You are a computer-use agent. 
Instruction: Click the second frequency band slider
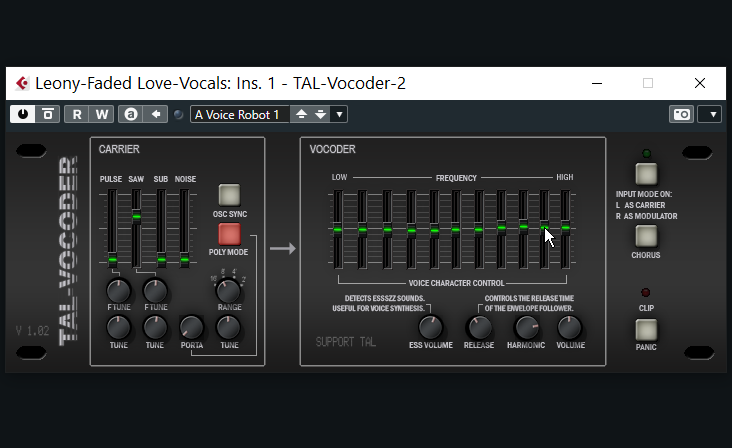(362, 229)
